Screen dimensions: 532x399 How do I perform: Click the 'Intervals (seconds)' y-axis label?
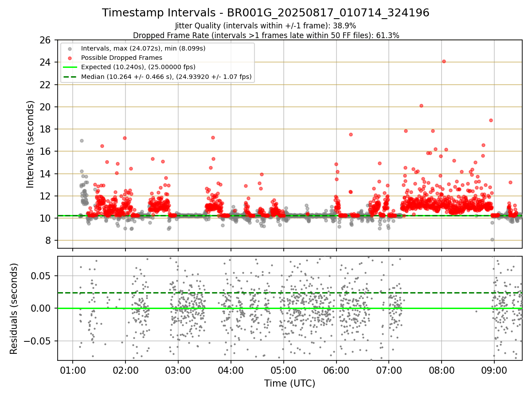31,144
